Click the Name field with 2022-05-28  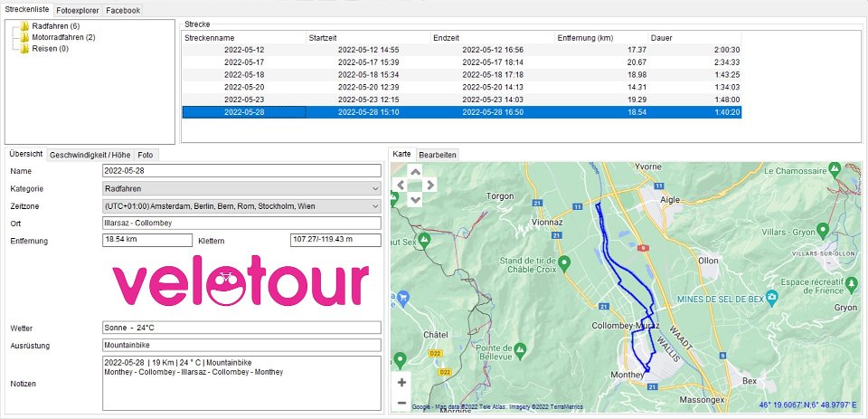click(242, 171)
